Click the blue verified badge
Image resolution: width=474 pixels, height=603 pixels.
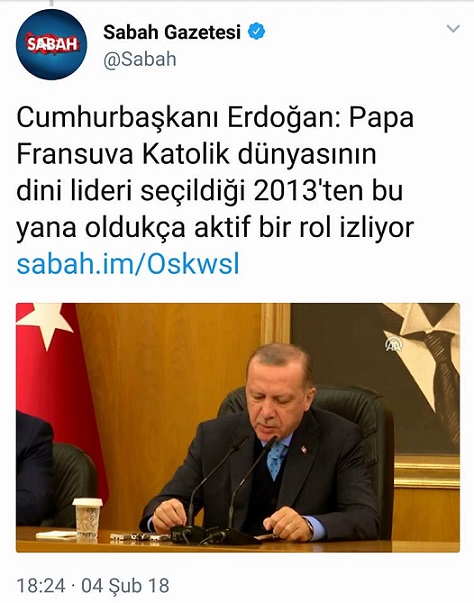256,32
